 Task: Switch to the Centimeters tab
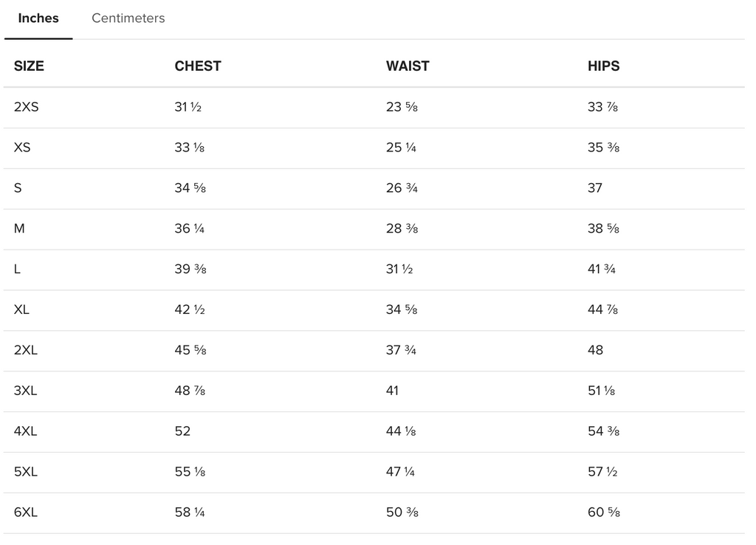tap(128, 18)
